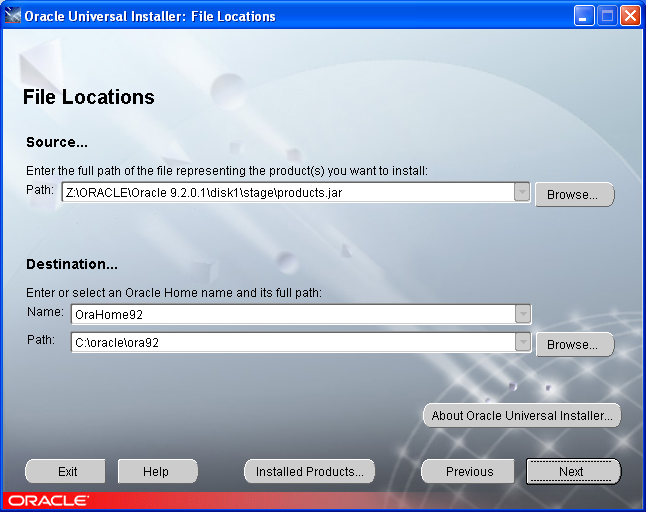Click the 'Enter or select an Oracle Home name' text

coord(174,292)
